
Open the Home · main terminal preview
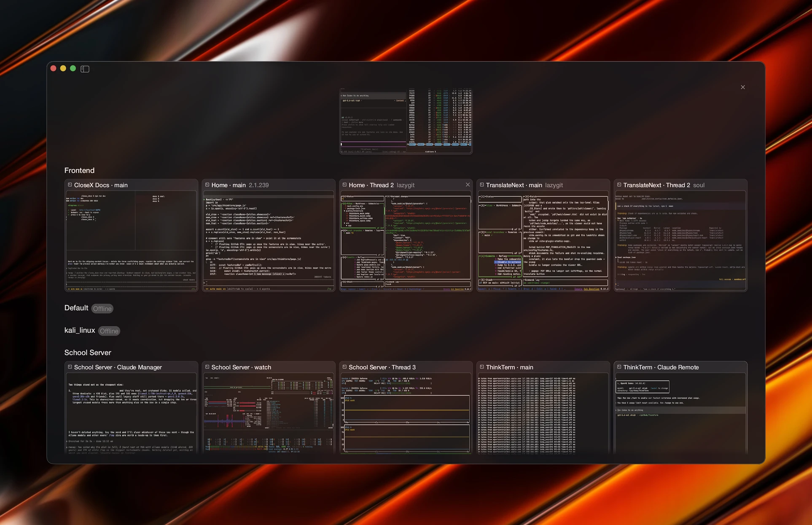(269, 241)
